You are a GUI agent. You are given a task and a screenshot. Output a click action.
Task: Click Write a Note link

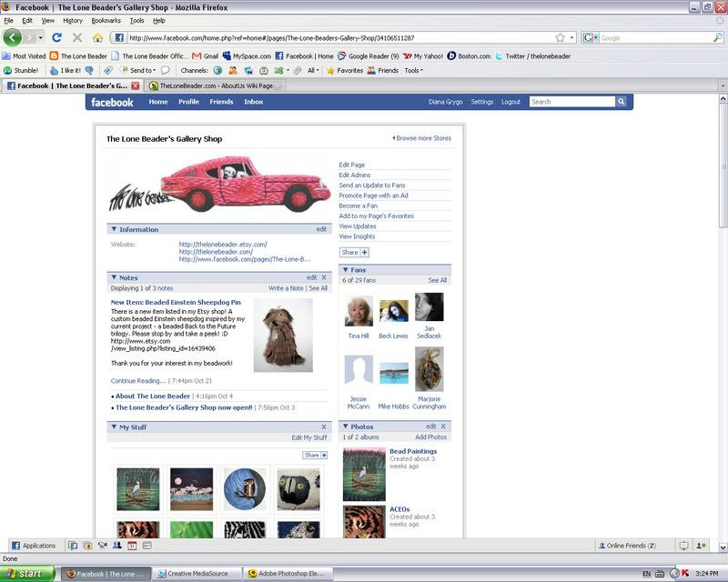point(286,288)
